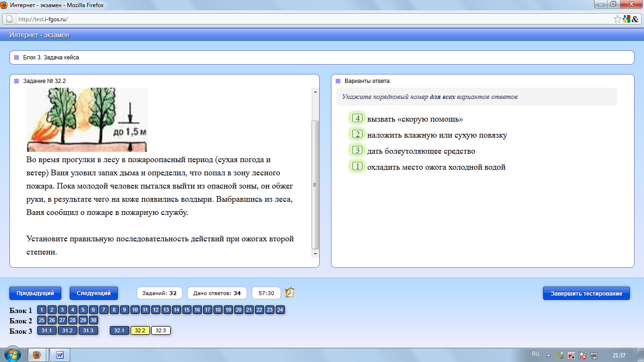Click the Дано ответов: 34 counter

[x=217, y=293]
